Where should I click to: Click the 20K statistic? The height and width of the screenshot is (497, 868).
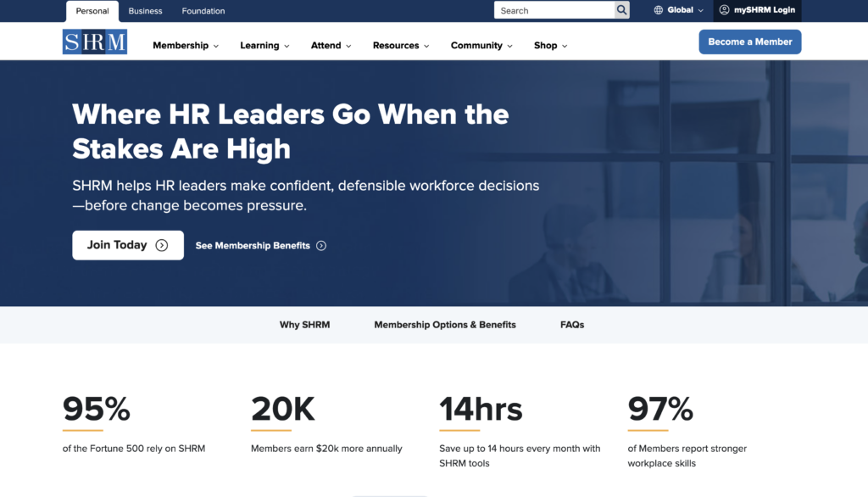283,409
